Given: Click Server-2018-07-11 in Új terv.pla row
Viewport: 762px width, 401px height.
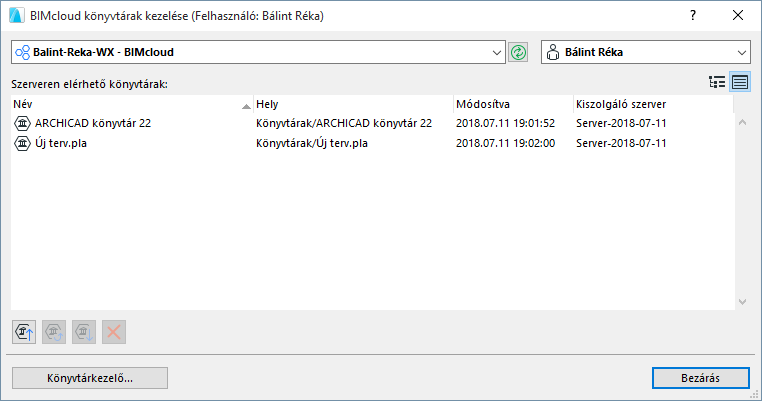Looking at the screenshot, I should 621,143.
